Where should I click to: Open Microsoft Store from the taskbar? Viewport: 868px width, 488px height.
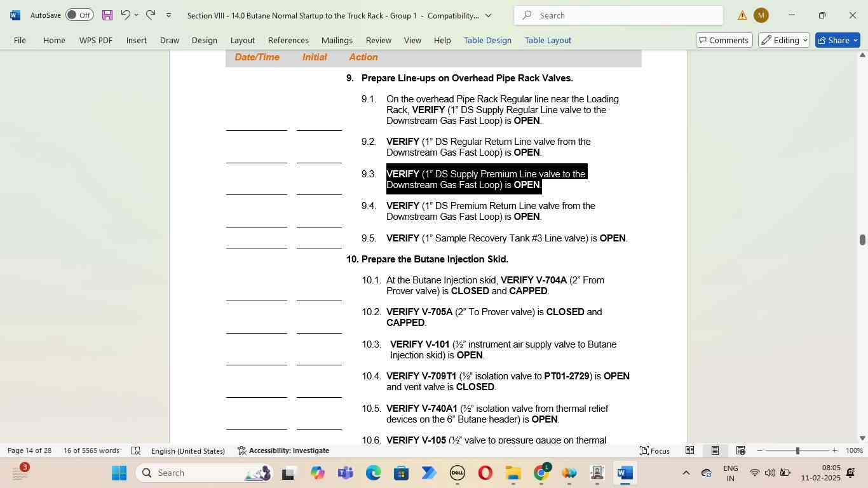point(401,473)
